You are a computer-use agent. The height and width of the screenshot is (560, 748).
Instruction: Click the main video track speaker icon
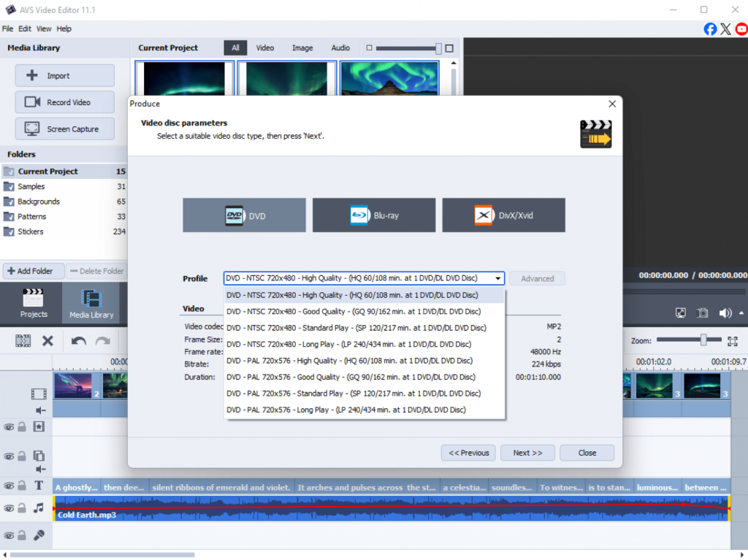pyautogui.click(x=41, y=410)
